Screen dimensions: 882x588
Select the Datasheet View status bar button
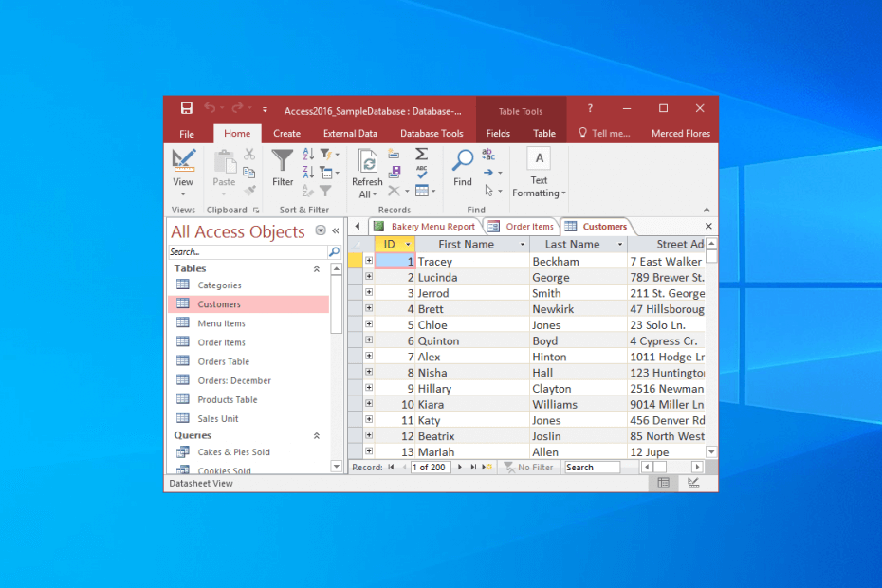(663, 483)
